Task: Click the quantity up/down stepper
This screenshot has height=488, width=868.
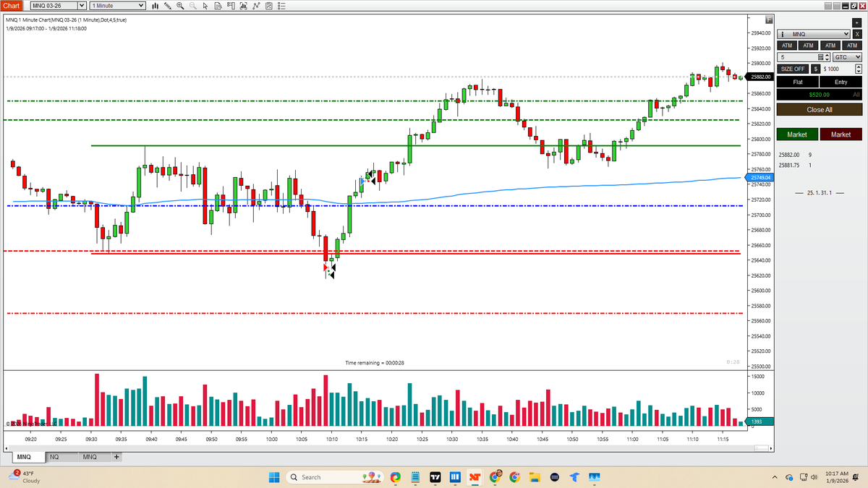Action: click(x=827, y=57)
